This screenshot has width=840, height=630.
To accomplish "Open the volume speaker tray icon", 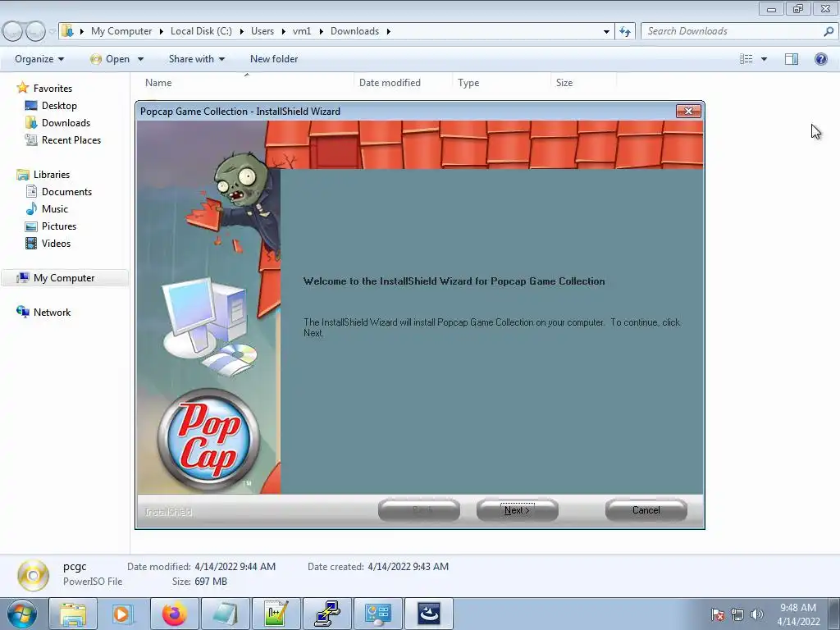I will pos(757,614).
